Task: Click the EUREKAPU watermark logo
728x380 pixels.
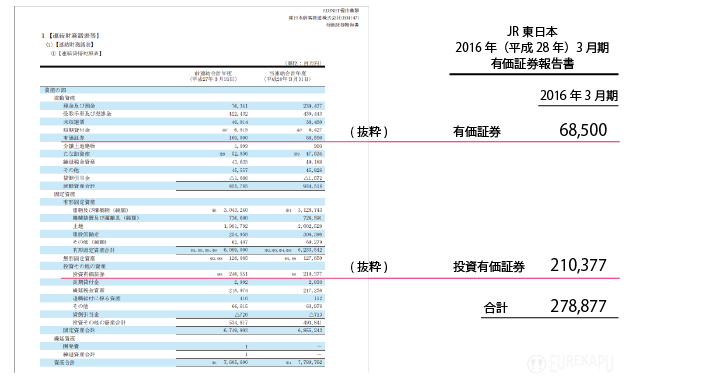Action: pyautogui.click(x=571, y=363)
